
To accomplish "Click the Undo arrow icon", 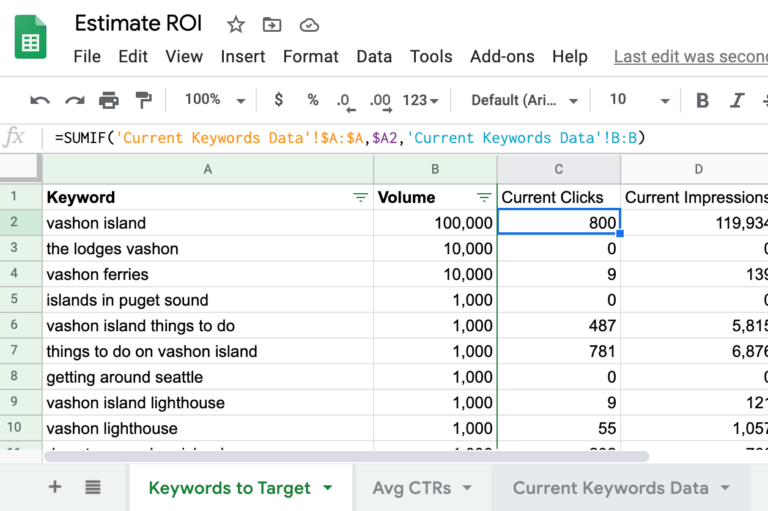I will click(x=40, y=100).
